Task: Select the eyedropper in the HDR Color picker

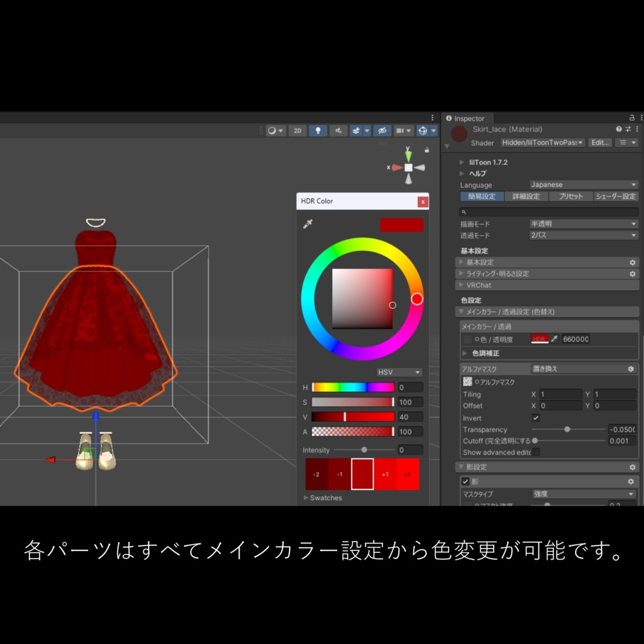Action: click(x=308, y=223)
